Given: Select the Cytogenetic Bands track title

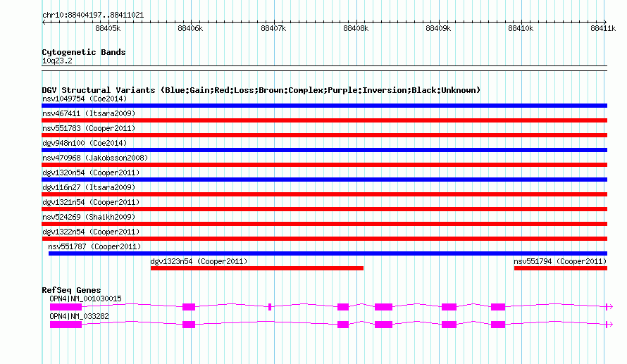Looking at the screenshot, I should [x=84, y=52].
